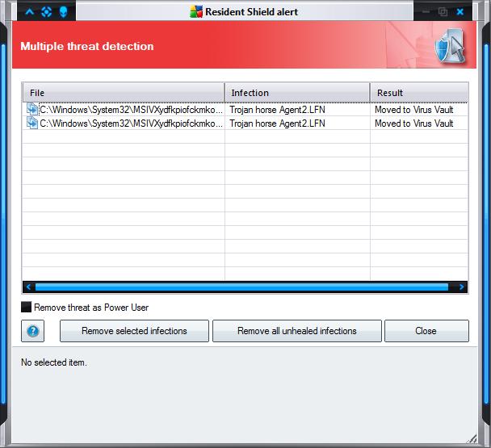Sort by the File column header
Screen dimensions: 491x448
[124, 93]
